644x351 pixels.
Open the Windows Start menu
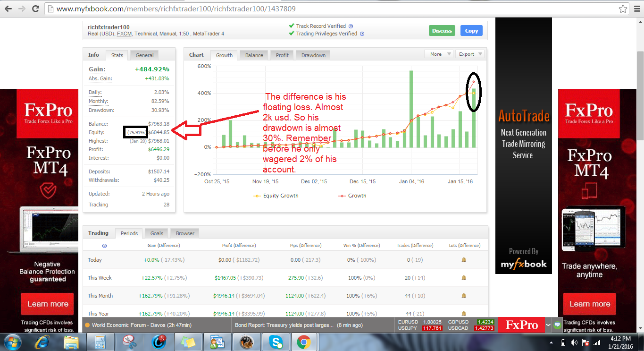[13, 342]
